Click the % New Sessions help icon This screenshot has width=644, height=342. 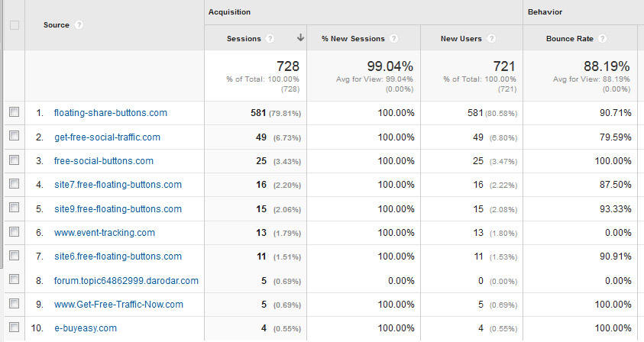pos(394,38)
